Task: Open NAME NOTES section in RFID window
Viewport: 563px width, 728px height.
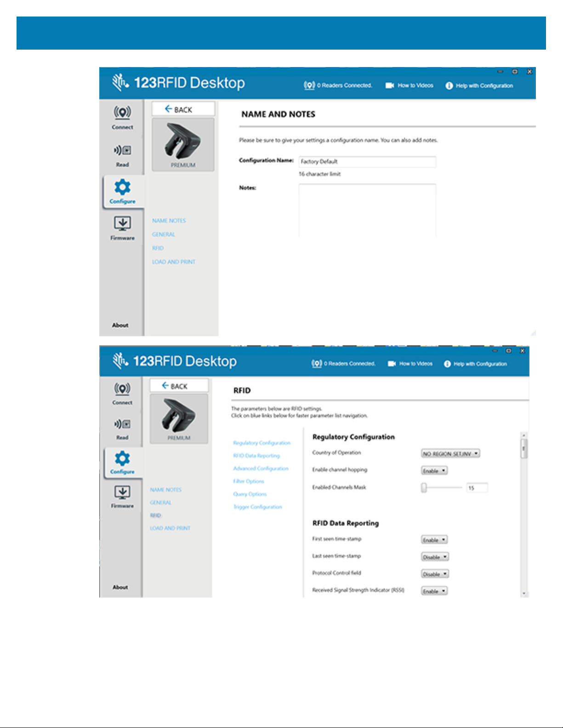Action: 166,490
